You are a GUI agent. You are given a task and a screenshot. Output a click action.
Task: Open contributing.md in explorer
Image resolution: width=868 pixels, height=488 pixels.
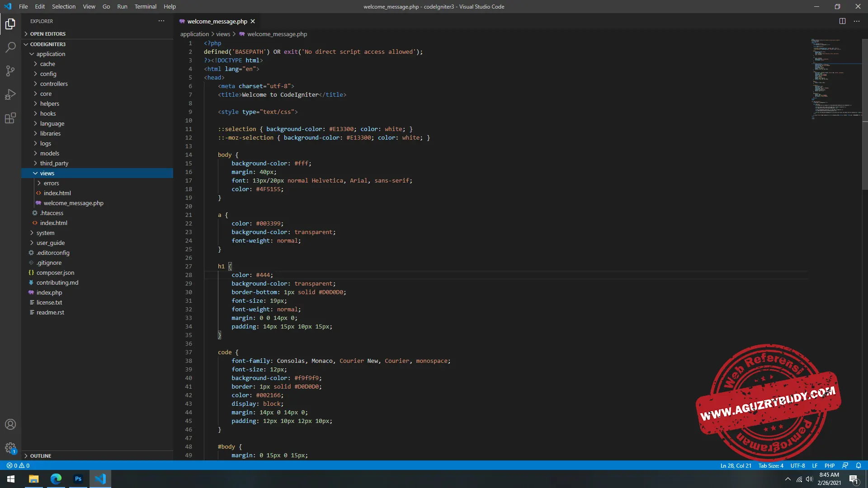click(x=97, y=282)
